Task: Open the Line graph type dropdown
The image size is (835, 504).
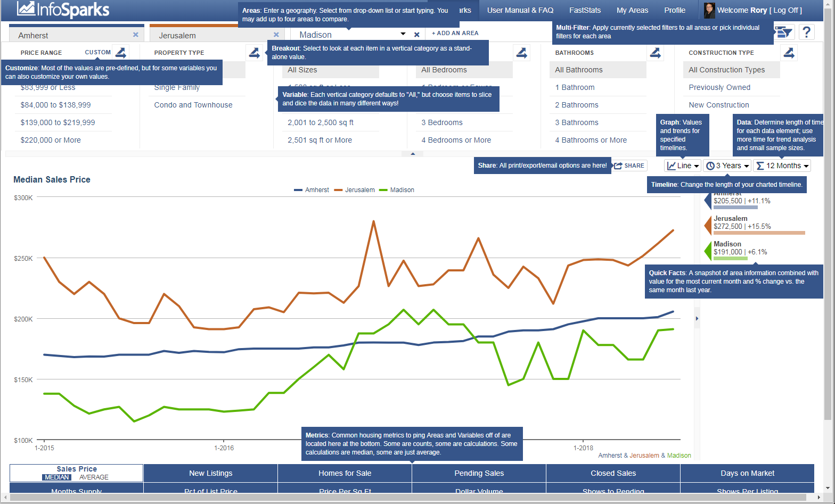Action: [683, 166]
